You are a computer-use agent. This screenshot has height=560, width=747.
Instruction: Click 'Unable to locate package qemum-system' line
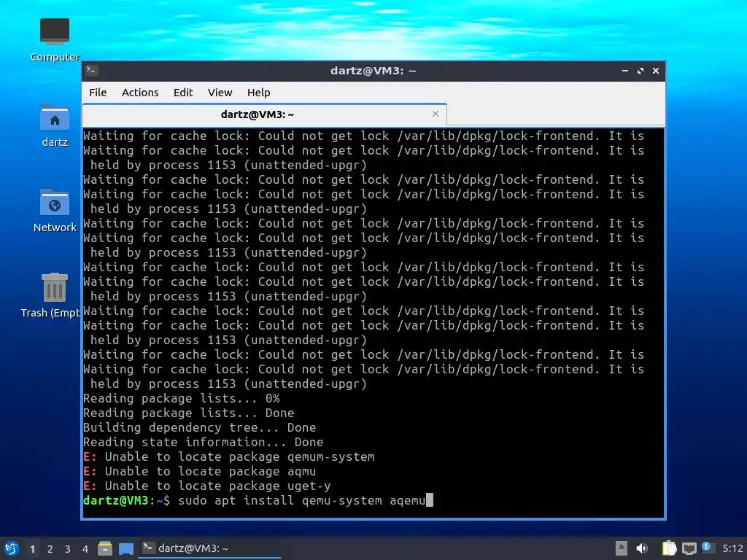(229, 456)
